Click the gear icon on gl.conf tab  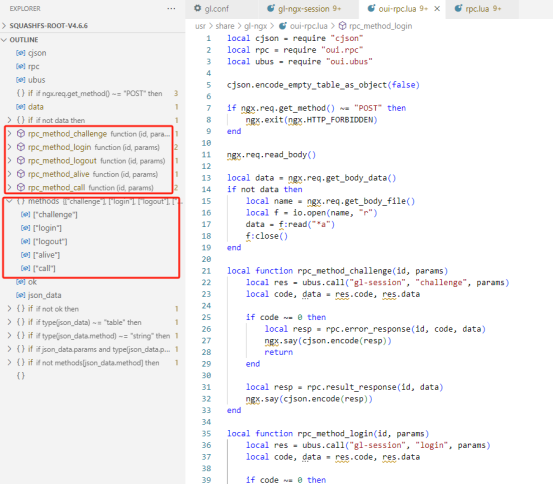[198, 8]
